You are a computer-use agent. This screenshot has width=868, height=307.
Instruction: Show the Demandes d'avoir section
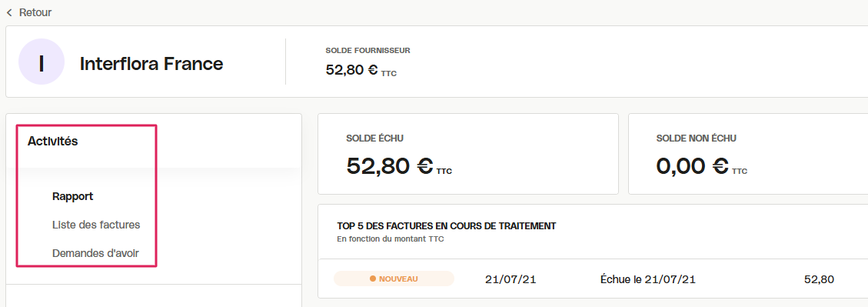tap(95, 253)
